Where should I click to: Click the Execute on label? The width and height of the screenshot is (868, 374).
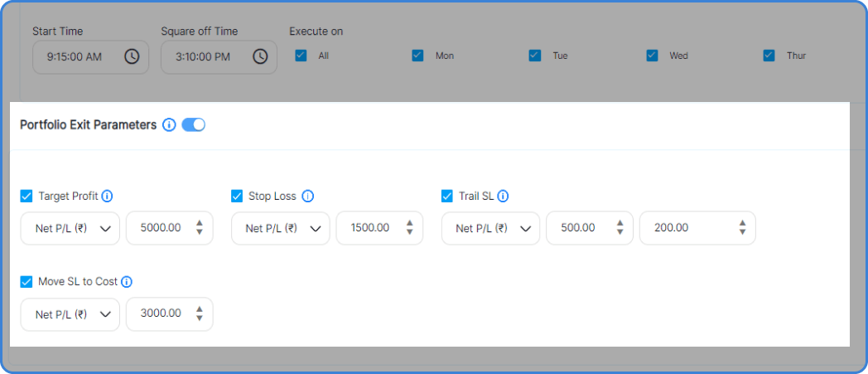(x=316, y=32)
